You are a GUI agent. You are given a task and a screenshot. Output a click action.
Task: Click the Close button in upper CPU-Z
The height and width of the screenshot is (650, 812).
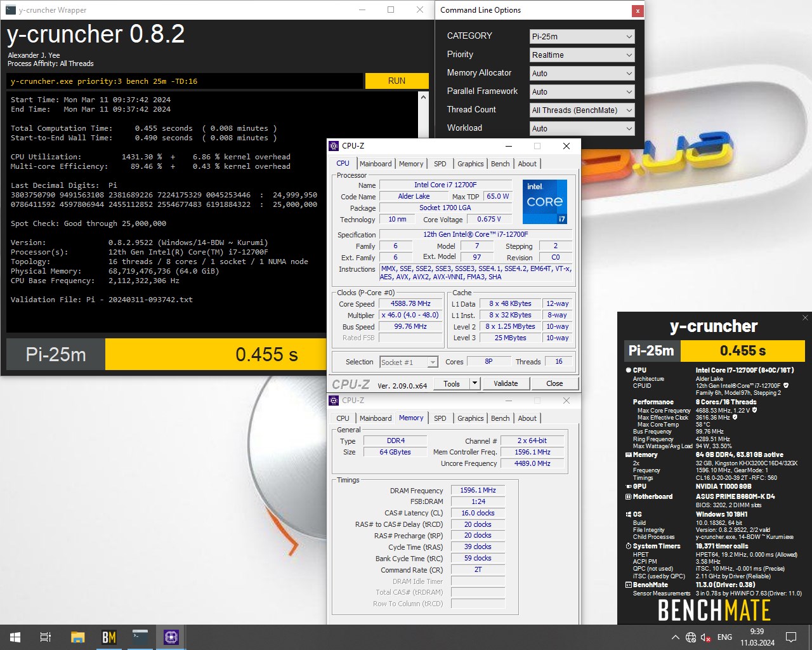point(554,383)
